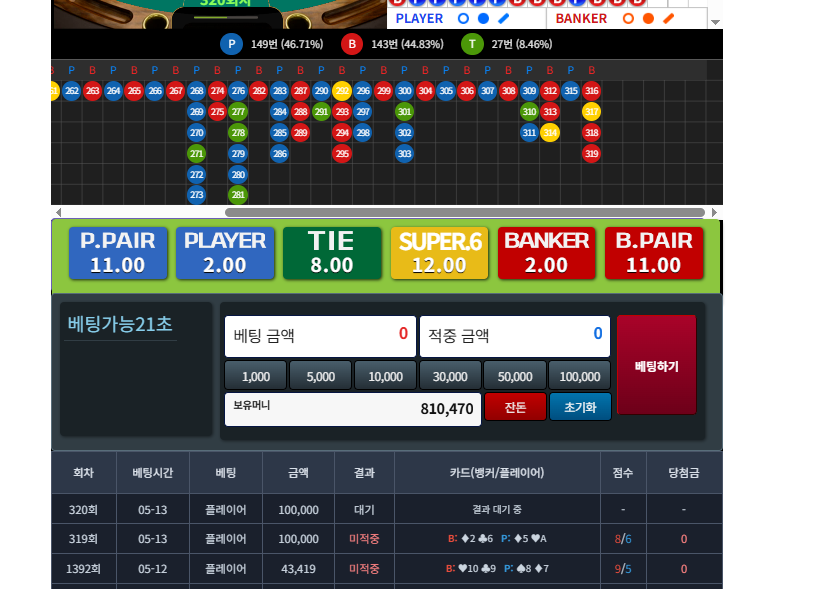The width and height of the screenshot is (814, 589).
Task: Click the 카드(뱅커/플레이어) column header
Action: click(x=497, y=473)
